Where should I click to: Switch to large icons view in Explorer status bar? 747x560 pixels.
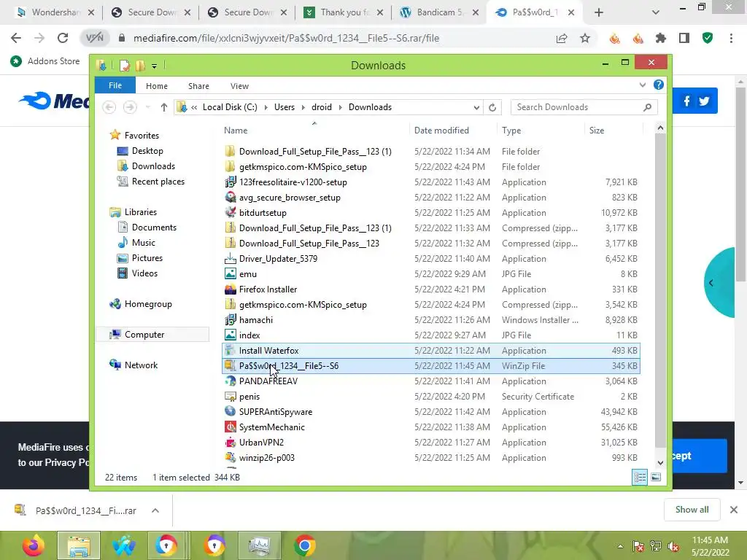[656, 477]
